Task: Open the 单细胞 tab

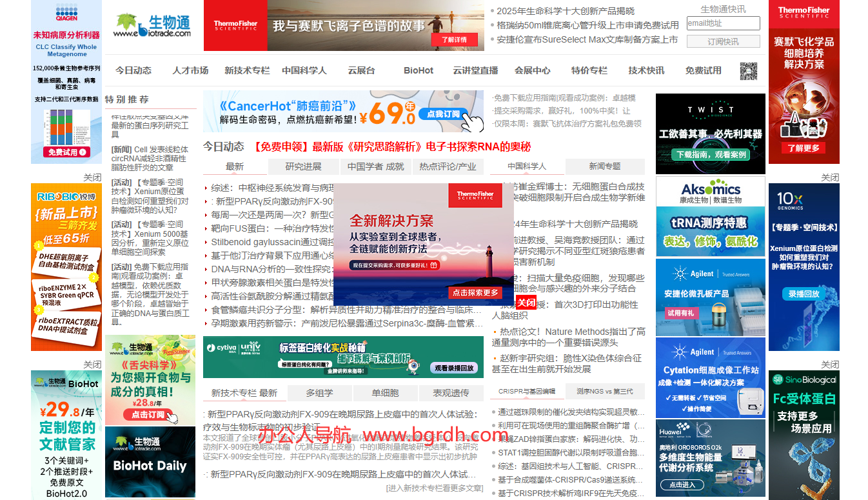Action: (385, 393)
